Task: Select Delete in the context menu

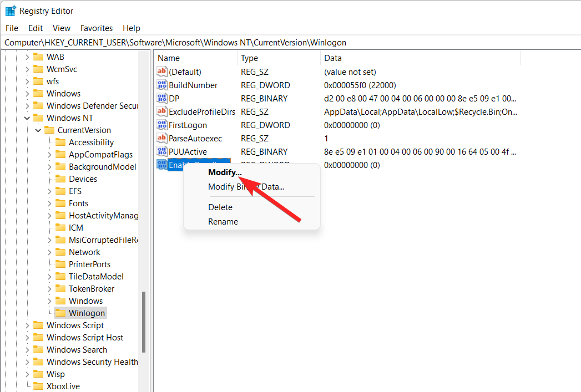Action: coord(220,207)
